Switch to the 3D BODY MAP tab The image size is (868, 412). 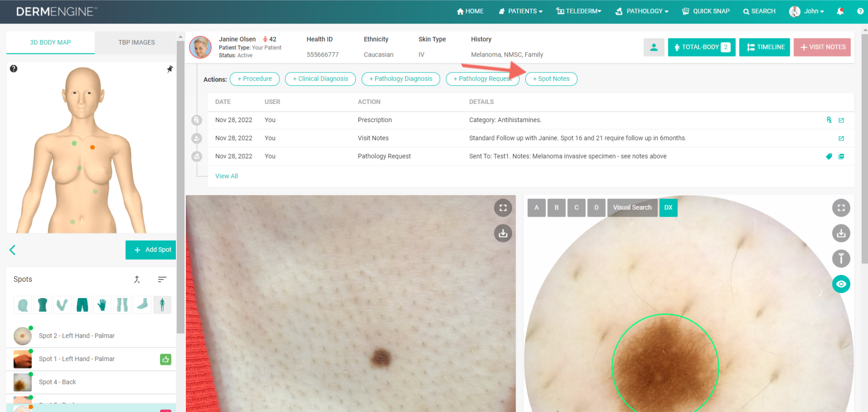coord(51,43)
